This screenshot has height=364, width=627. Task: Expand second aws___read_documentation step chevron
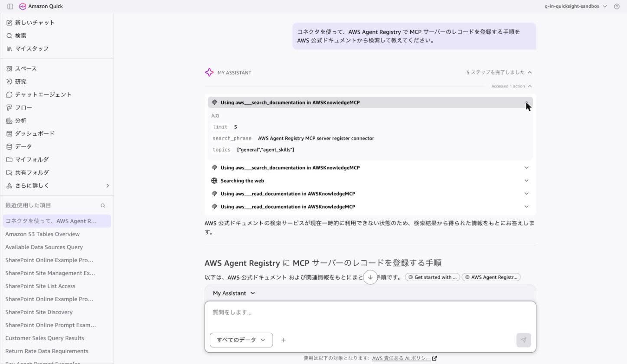tap(526, 207)
